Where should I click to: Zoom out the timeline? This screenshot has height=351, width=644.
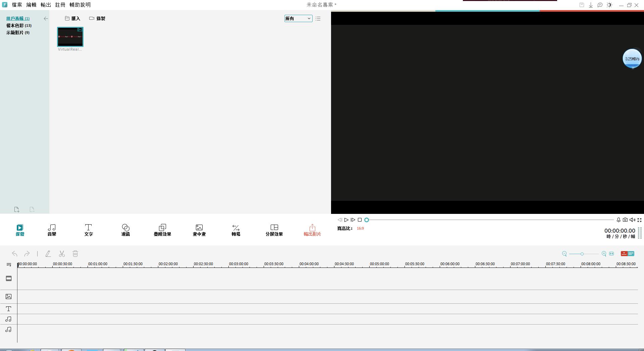pyautogui.click(x=564, y=254)
